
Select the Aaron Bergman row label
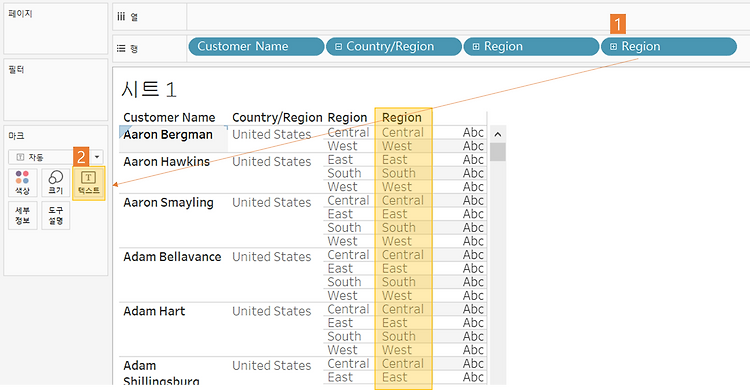(168, 134)
